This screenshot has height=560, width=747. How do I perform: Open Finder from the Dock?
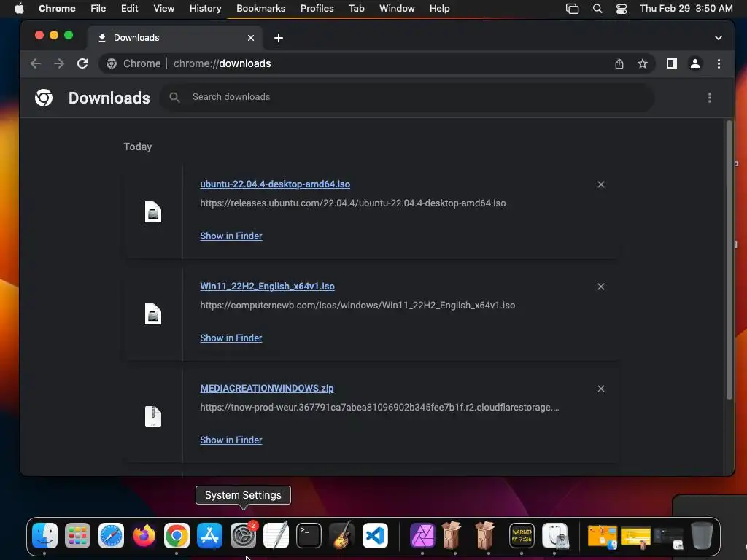click(44, 536)
